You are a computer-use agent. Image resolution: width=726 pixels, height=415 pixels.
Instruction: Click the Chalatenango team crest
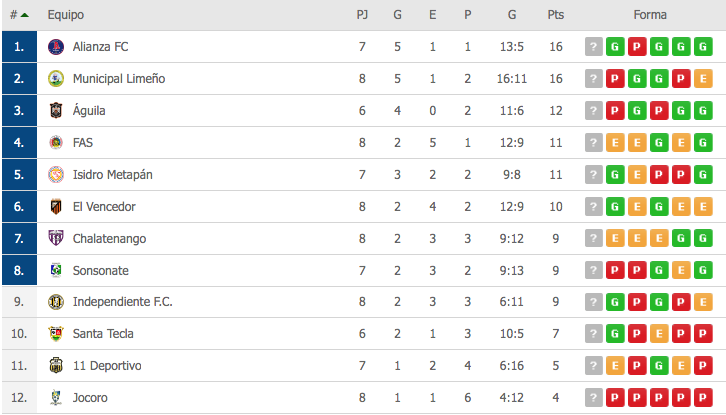coord(56,239)
